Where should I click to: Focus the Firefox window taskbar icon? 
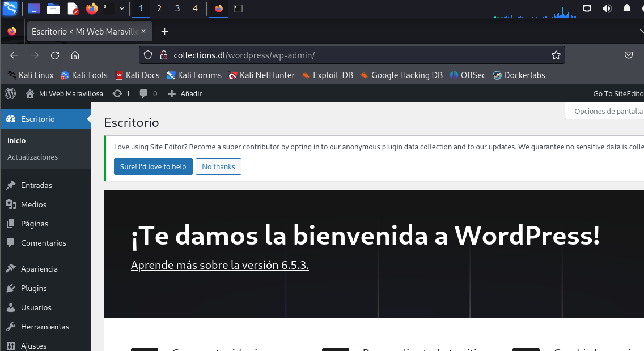(219, 8)
